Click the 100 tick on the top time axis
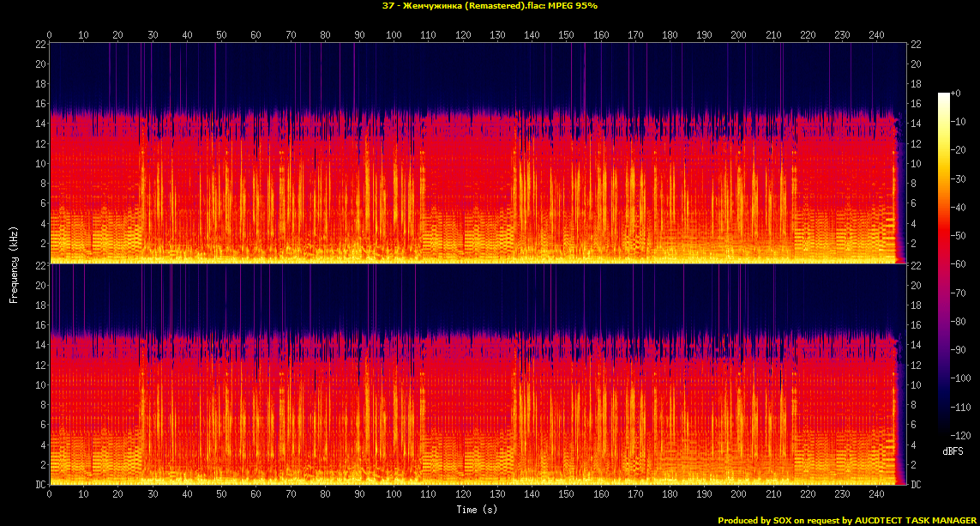980x526 pixels. [394, 35]
